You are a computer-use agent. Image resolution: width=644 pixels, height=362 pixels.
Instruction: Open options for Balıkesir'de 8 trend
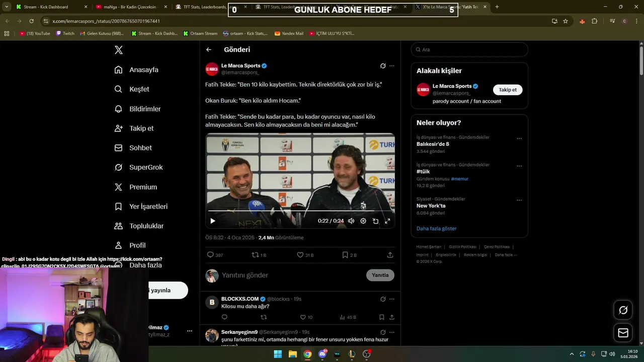[519, 139]
